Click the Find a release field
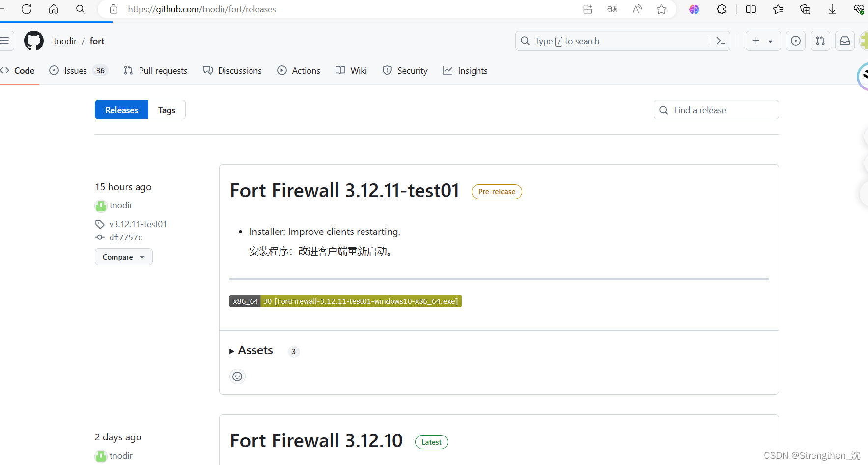This screenshot has width=868, height=465. (x=716, y=110)
